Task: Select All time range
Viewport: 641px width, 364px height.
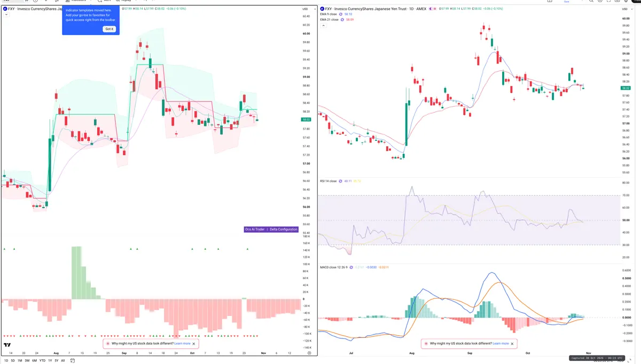Action: click(63, 361)
